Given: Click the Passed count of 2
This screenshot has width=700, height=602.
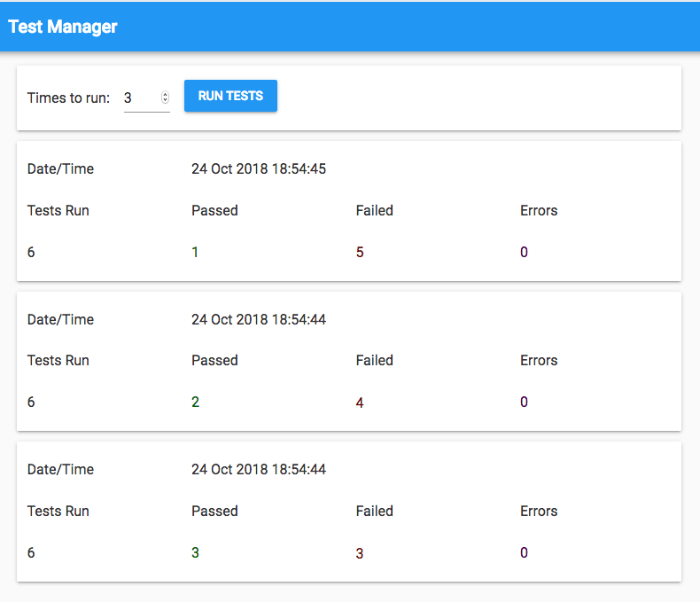Looking at the screenshot, I should pyautogui.click(x=195, y=402).
